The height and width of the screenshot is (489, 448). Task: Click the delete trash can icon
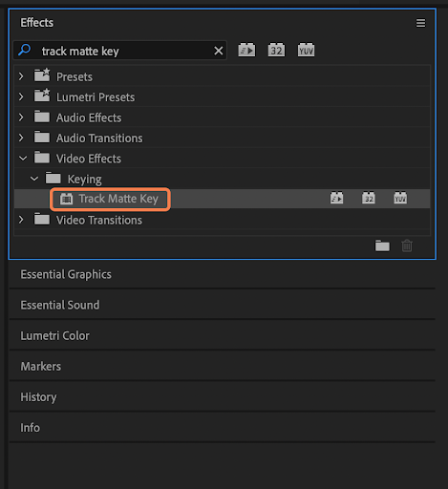[x=407, y=245]
